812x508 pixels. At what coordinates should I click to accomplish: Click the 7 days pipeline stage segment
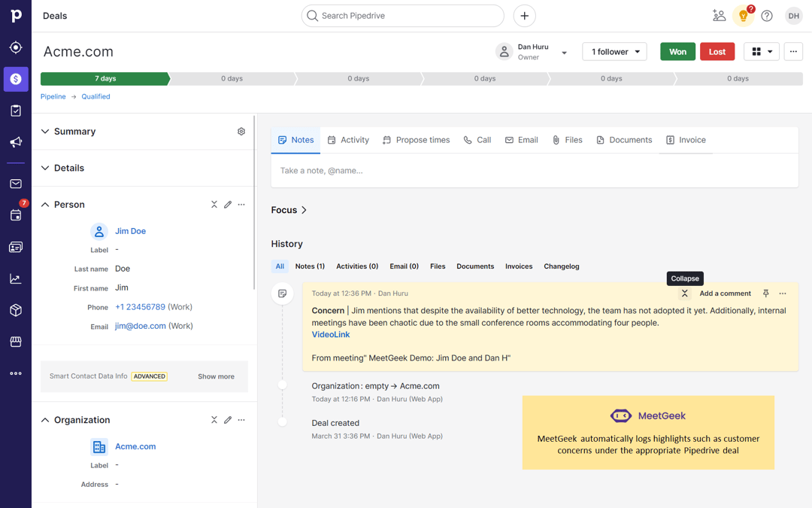pos(105,78)
